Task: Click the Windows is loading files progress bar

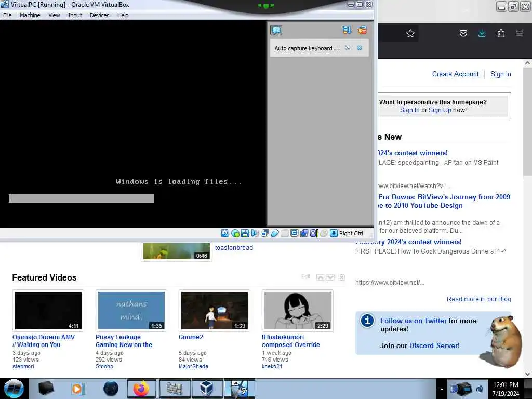Action: click(x=81, y=198)
